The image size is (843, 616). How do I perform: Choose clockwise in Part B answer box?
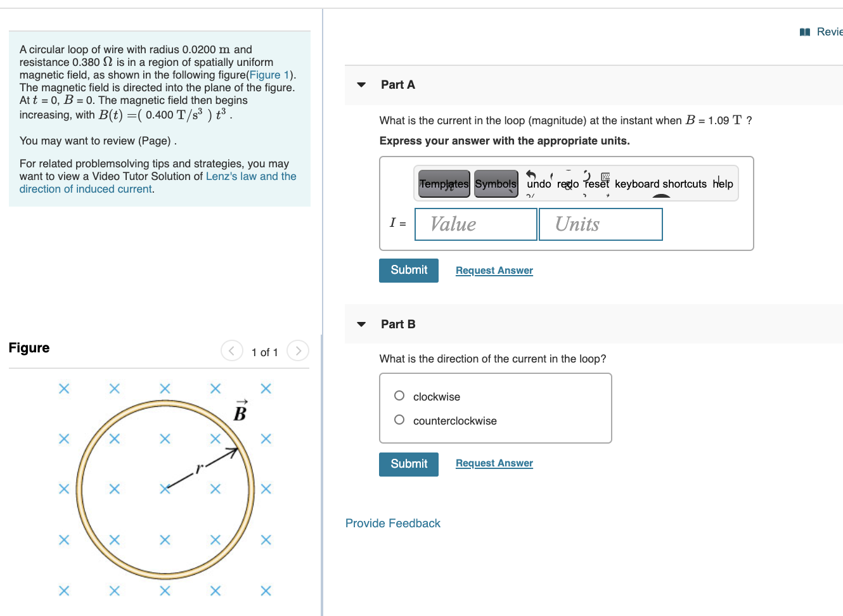[399, 395]
